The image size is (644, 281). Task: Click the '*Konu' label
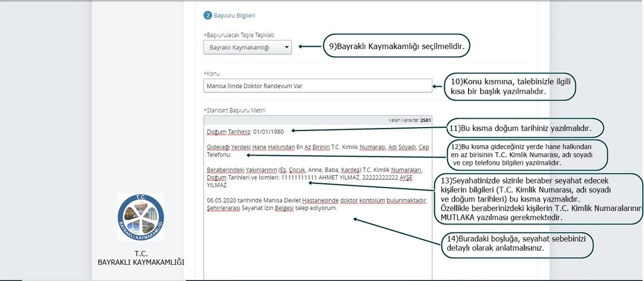point(212,73)
